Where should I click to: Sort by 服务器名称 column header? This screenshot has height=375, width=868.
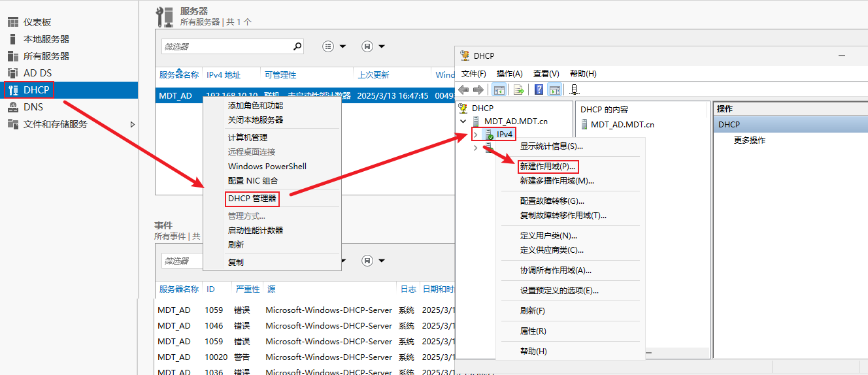pyautogui.click(x=178, y=75)
